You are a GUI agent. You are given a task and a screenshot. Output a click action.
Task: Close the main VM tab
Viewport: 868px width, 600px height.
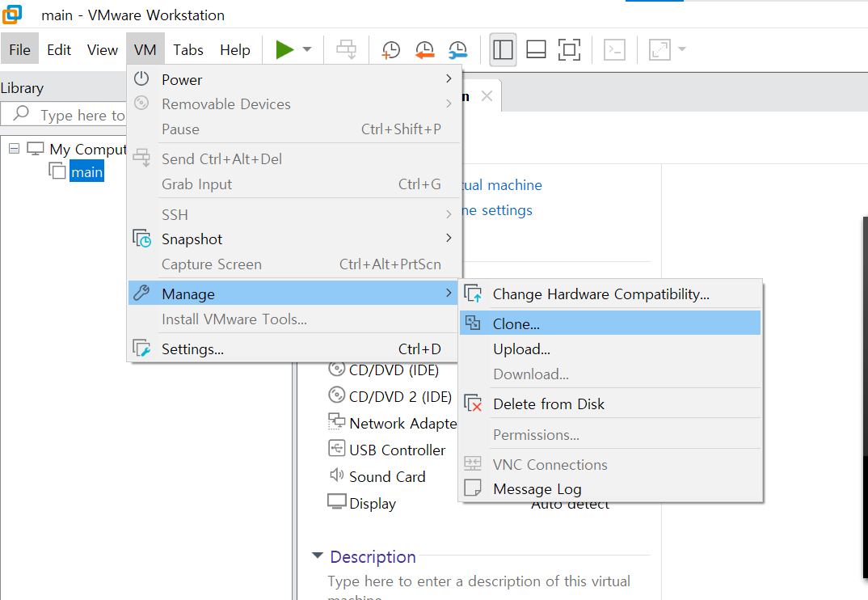(487, 96)
